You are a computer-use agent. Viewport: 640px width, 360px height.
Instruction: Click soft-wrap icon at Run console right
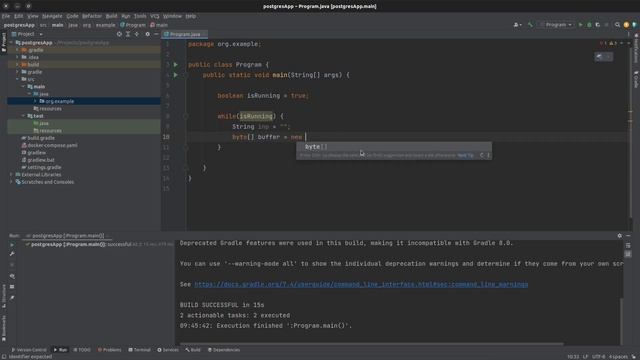click(x=628, y=245)
